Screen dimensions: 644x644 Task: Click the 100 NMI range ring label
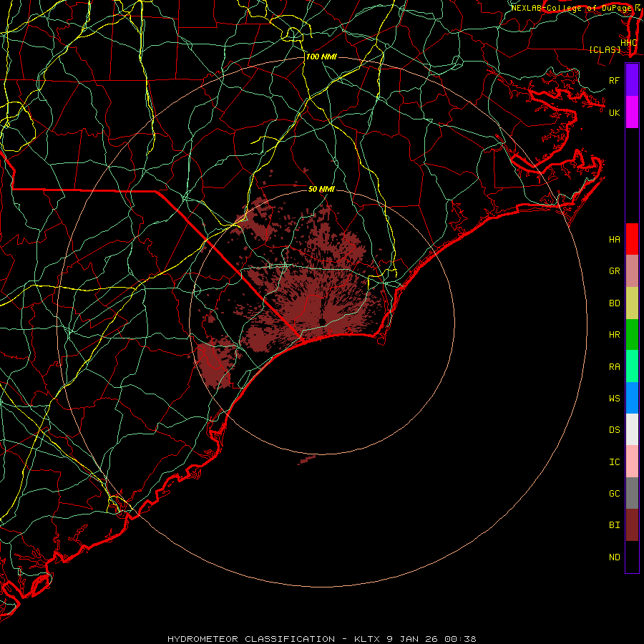click(x=321, y=57)
